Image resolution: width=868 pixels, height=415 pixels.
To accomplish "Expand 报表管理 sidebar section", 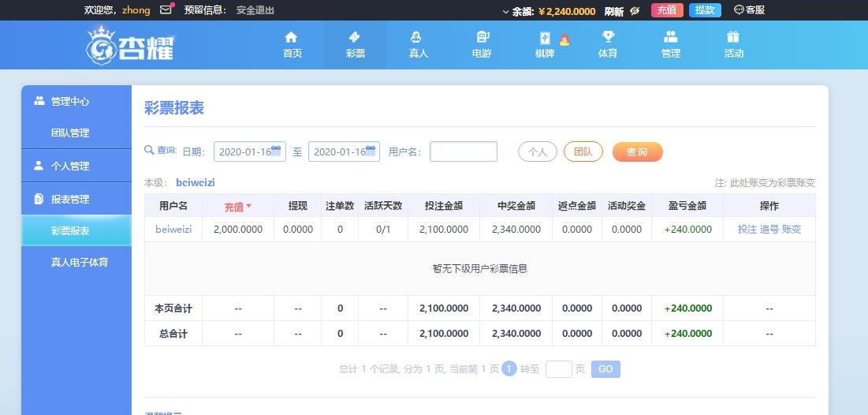I will point(76,199).
